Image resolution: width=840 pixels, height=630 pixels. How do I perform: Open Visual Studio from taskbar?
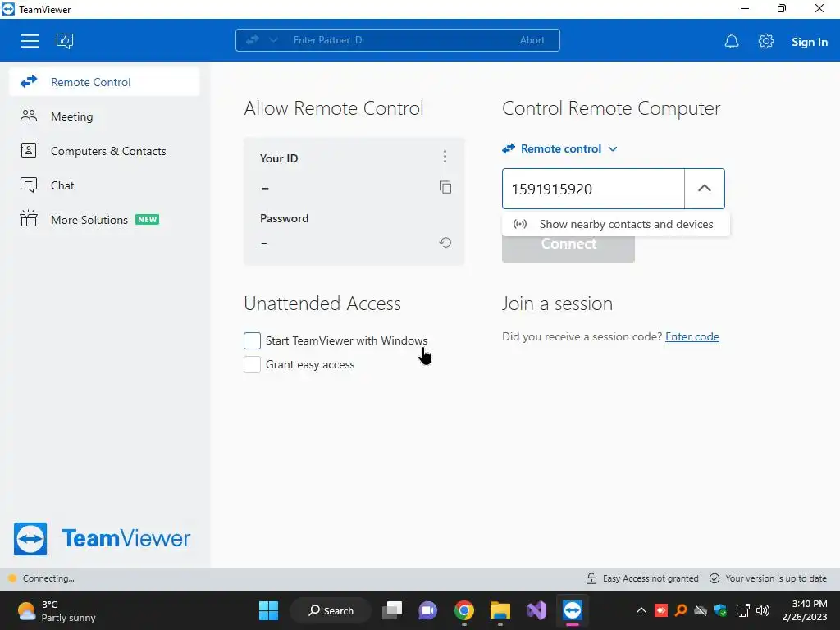[536, 610]
